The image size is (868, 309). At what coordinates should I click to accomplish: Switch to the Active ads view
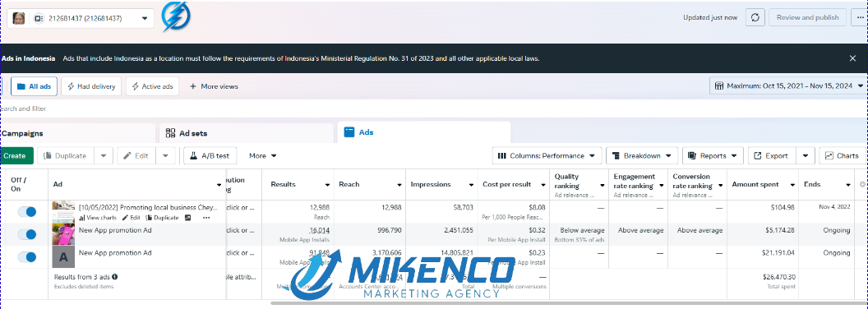click(x=152, y=86)
